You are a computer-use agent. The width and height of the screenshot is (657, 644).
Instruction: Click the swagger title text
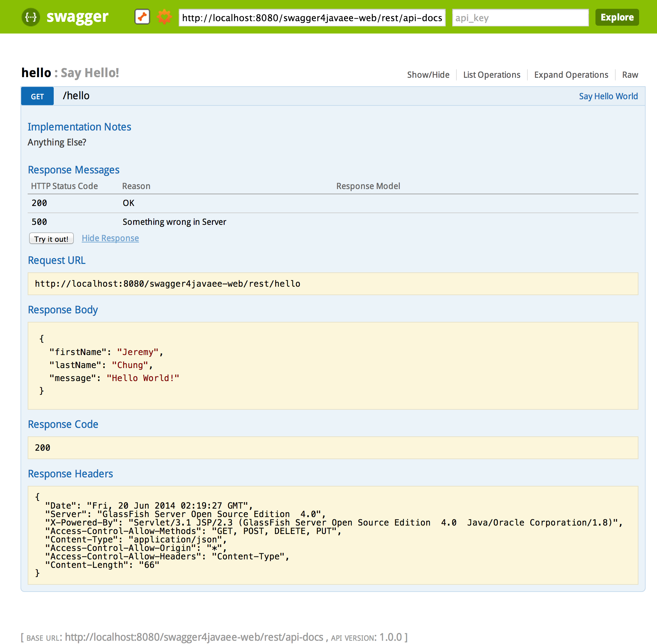(77, 16)
